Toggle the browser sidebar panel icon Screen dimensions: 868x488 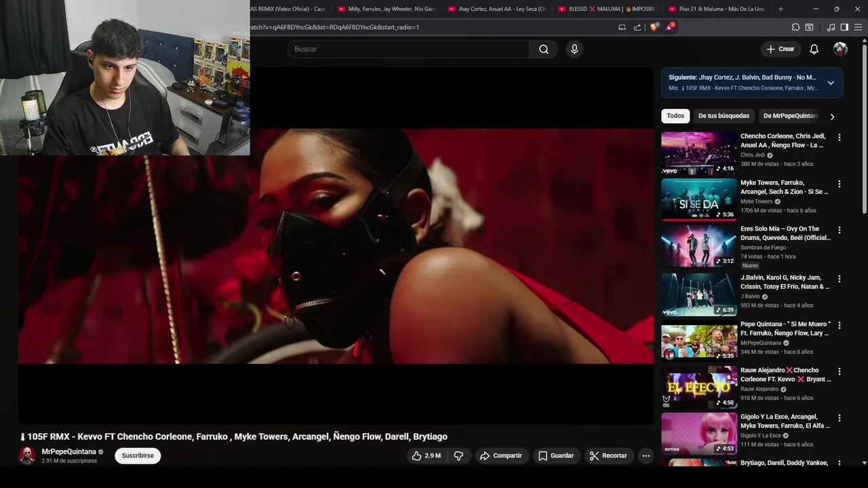point(844,27)
